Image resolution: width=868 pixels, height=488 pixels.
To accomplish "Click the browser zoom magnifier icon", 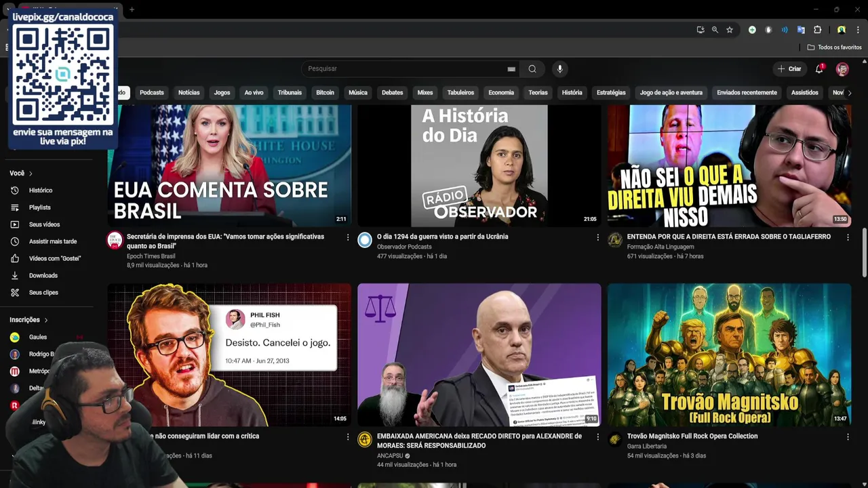I will [x=715, y=30].
